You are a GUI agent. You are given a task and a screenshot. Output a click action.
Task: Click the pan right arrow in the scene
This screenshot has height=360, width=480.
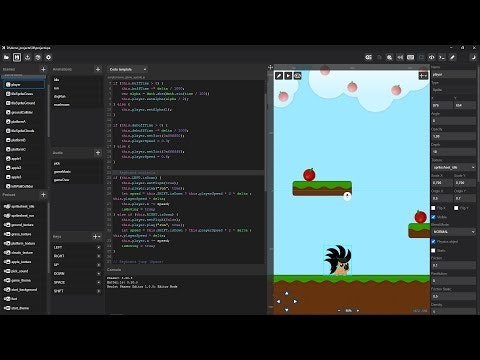295,301
